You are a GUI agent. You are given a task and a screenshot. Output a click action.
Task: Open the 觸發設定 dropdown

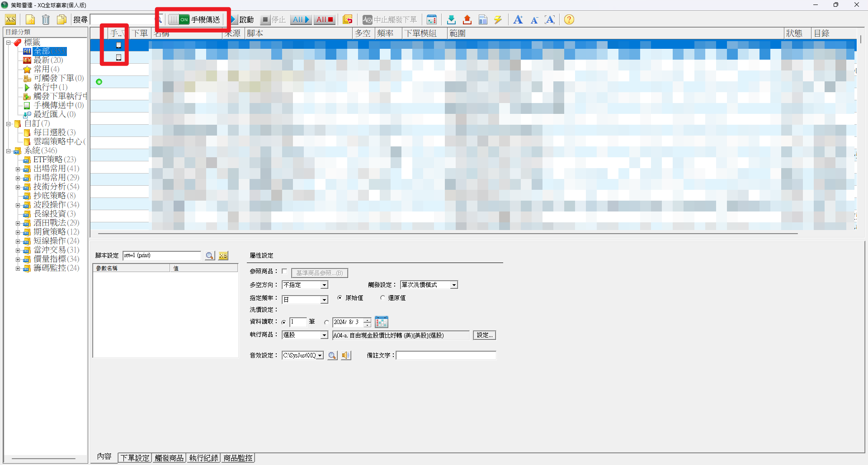454,285
